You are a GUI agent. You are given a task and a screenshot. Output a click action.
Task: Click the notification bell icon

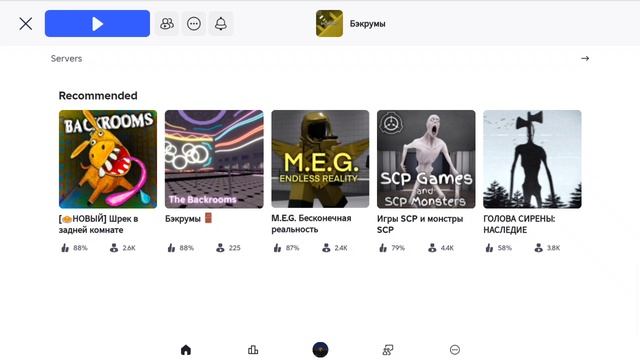(x=221, y=24)
